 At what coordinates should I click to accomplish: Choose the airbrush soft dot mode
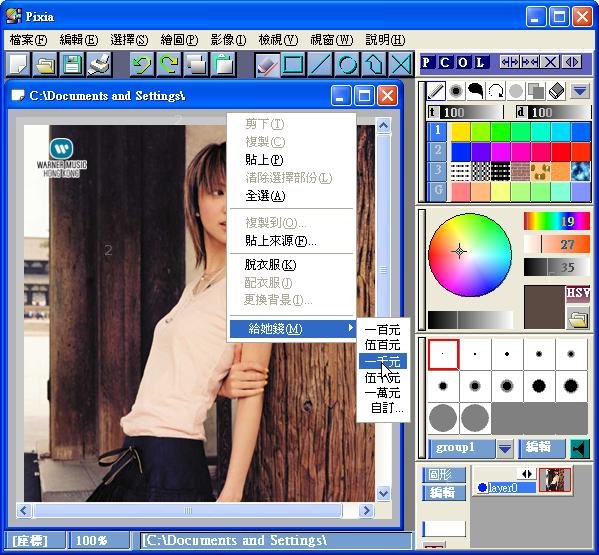tap(456, 91)
